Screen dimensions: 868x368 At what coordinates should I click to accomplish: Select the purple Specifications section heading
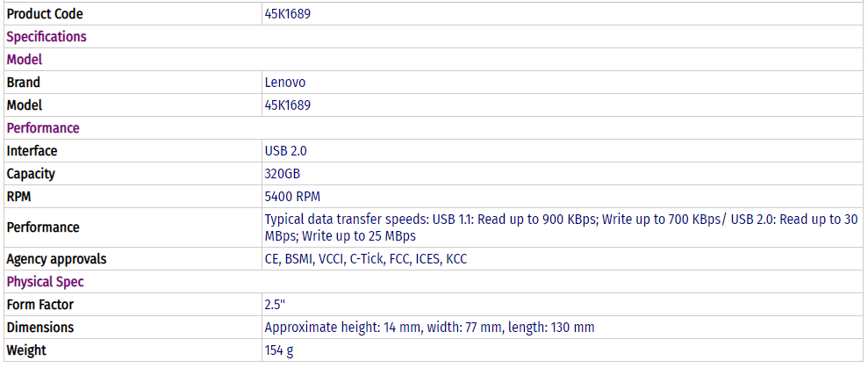47,37
